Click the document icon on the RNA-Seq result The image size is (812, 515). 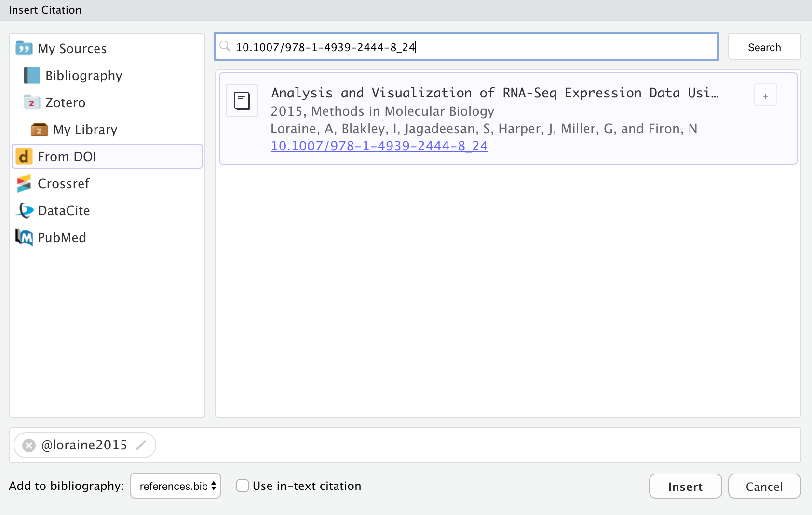tap(242, 100)
